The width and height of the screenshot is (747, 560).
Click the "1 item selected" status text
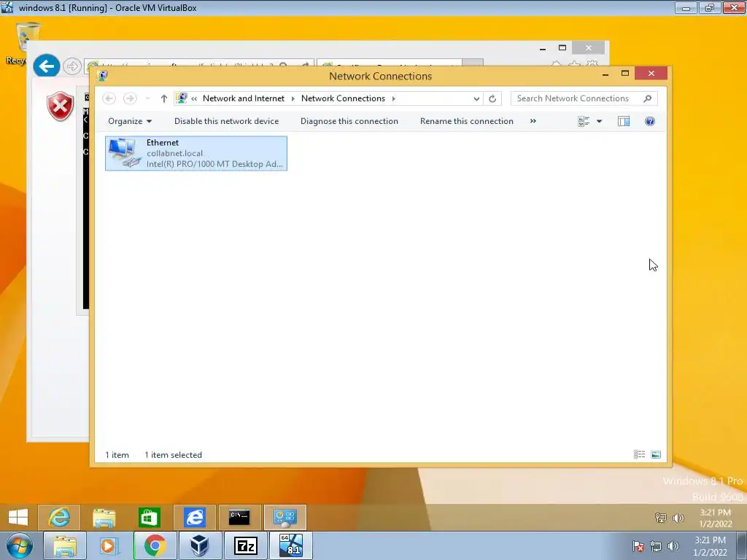click(174, 455)
